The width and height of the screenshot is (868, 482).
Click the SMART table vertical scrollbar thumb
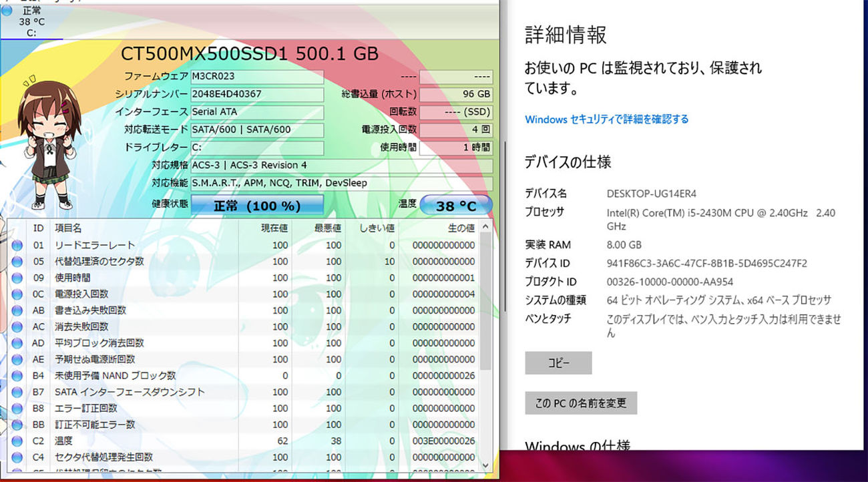coord(486,302)
